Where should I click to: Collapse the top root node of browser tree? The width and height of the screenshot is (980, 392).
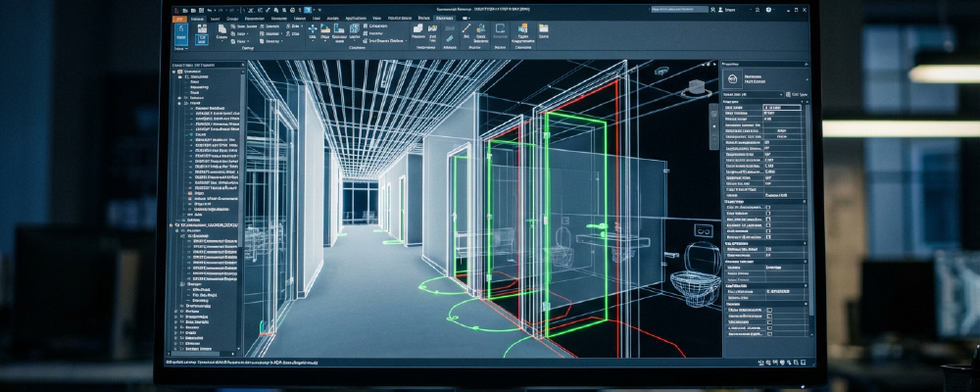pyautogui.click(x=174, y=72)
